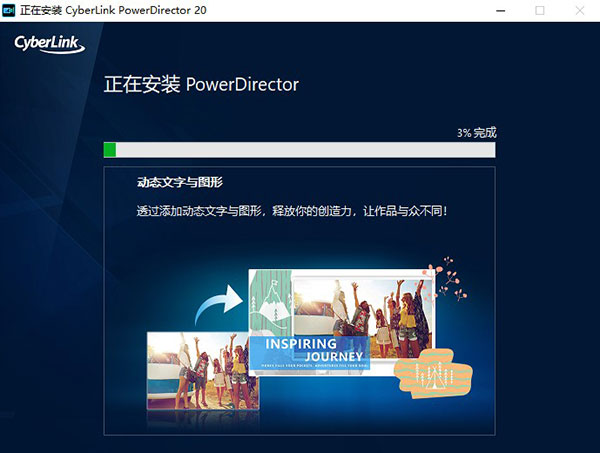Image resolution: width=600 pixels, height=453 pixels.
Task: Click the installation progress bar
Action: tap(299, 150)
